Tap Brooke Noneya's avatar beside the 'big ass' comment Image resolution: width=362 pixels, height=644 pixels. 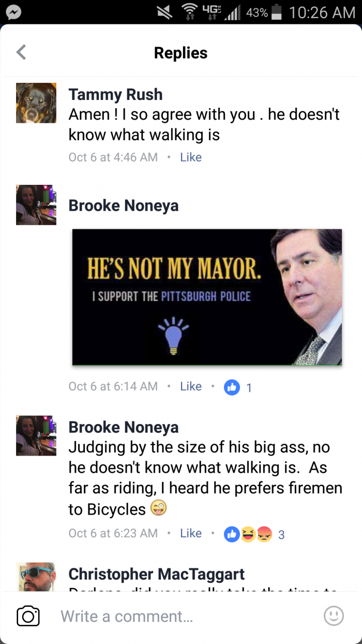(36, 435)
